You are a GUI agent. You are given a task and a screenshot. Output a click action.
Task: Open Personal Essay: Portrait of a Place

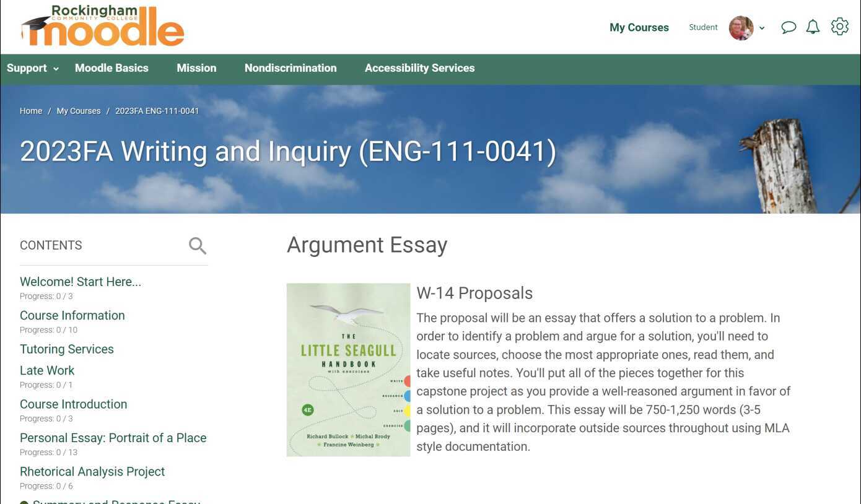pyautogui.click(x=113, y=438)
